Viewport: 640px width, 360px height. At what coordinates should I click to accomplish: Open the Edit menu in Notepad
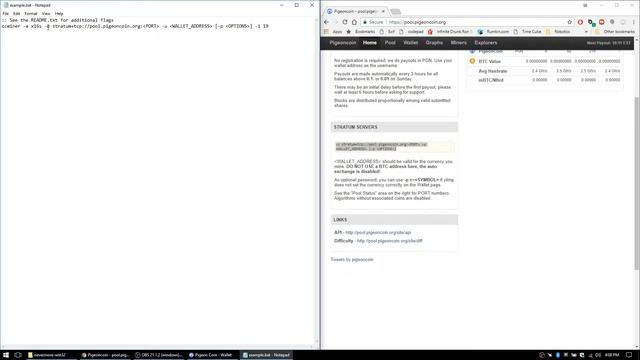[x=16, y=13]
